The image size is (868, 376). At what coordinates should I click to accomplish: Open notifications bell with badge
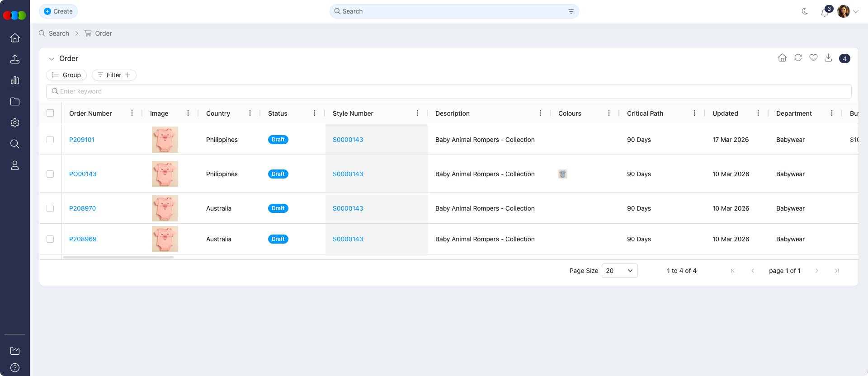coord(825,12)
